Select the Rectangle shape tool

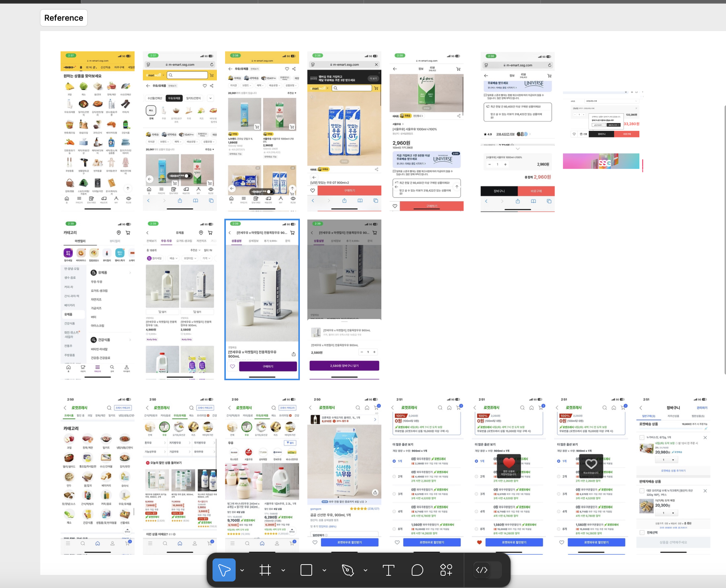(x=306, y=570)
